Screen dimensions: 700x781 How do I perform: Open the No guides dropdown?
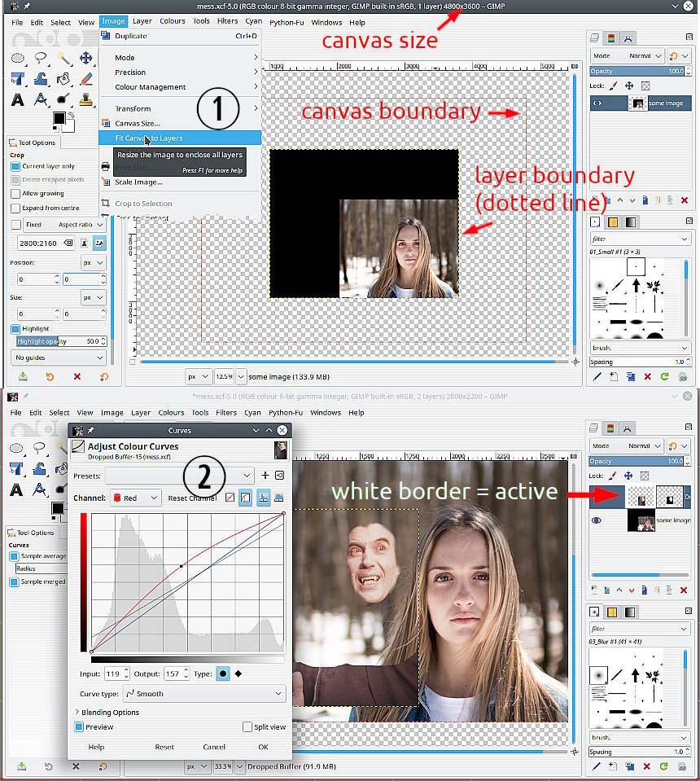point(59,358)
